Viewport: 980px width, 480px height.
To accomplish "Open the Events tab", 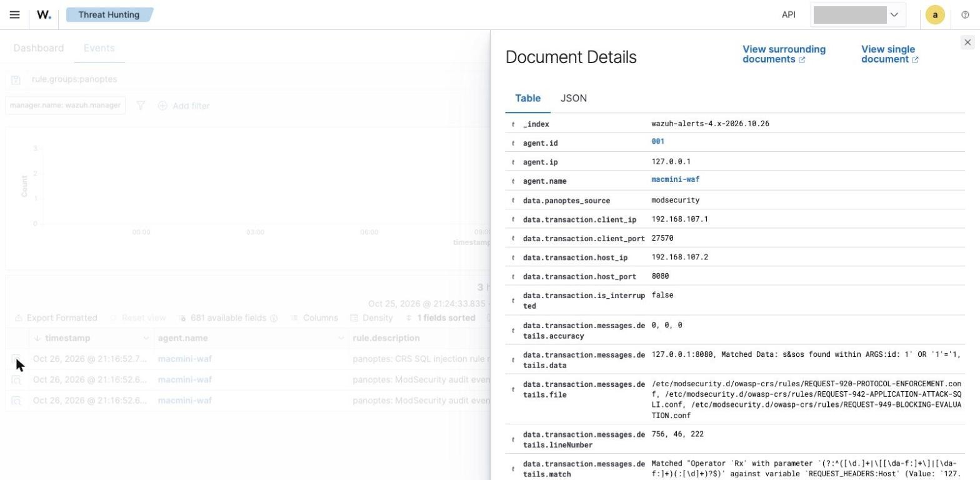I will click(99, 48).
